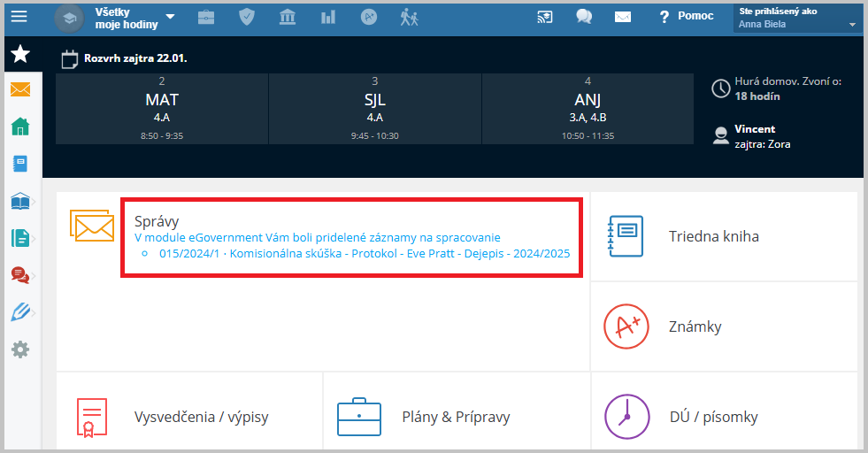Click the clock icon next to bell time
The image size is (868, 453).
pos(721,88)
